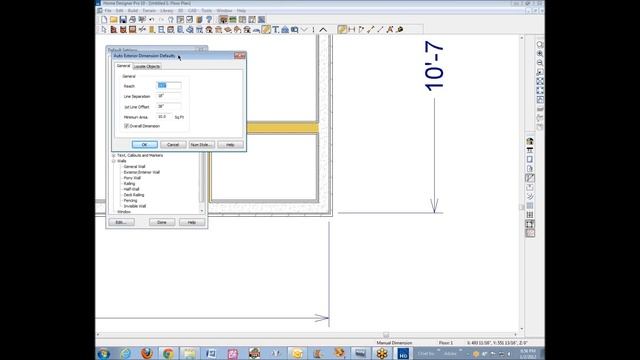
Task: Click the blue question mark Help icon
Action: pyautogui.click(x=209, y=20)
